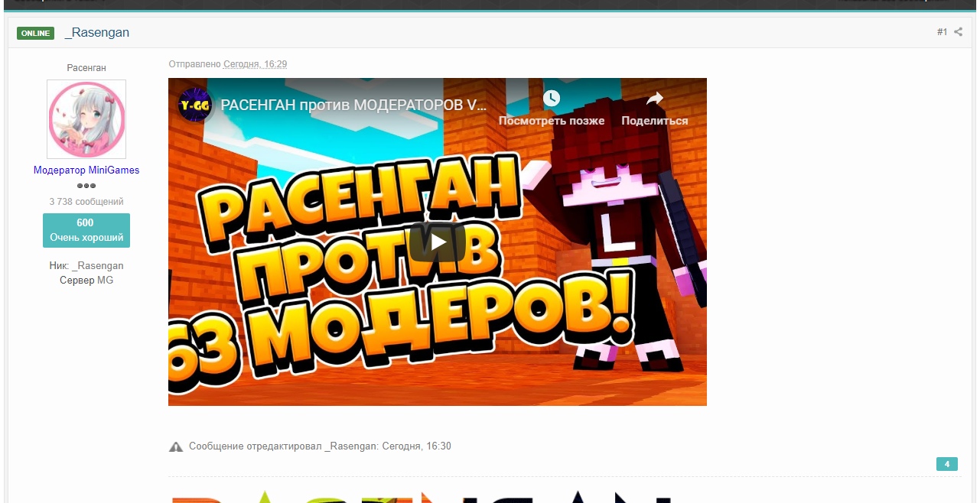Open video title РАСЕНГАН против МОДЕРАТОРОВ
980x503 pixels.
(x=353, y=105)
